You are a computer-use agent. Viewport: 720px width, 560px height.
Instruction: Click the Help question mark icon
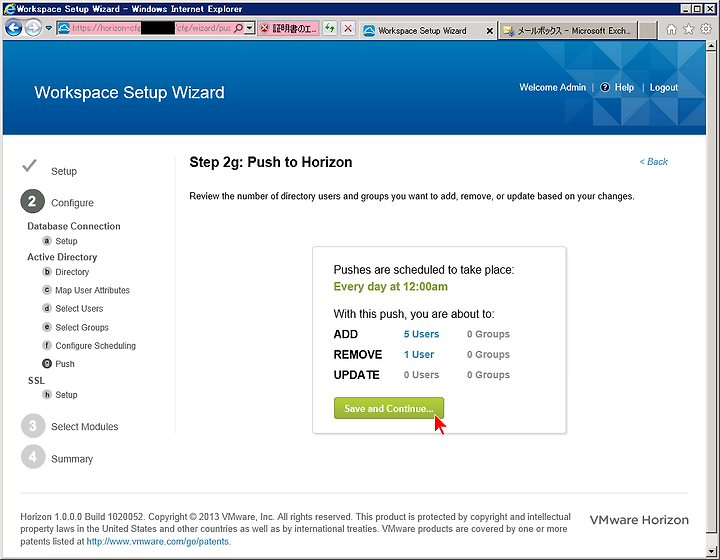tap(605, 87)
